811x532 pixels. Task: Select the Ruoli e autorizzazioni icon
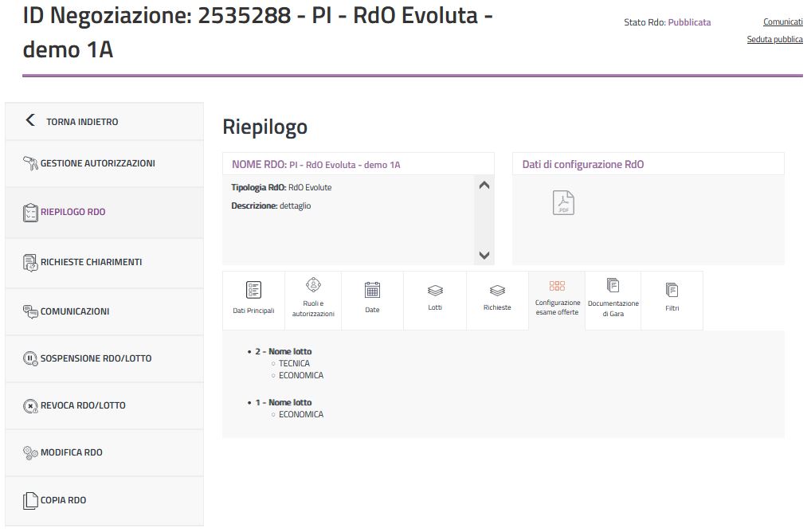tap(313, 285)
